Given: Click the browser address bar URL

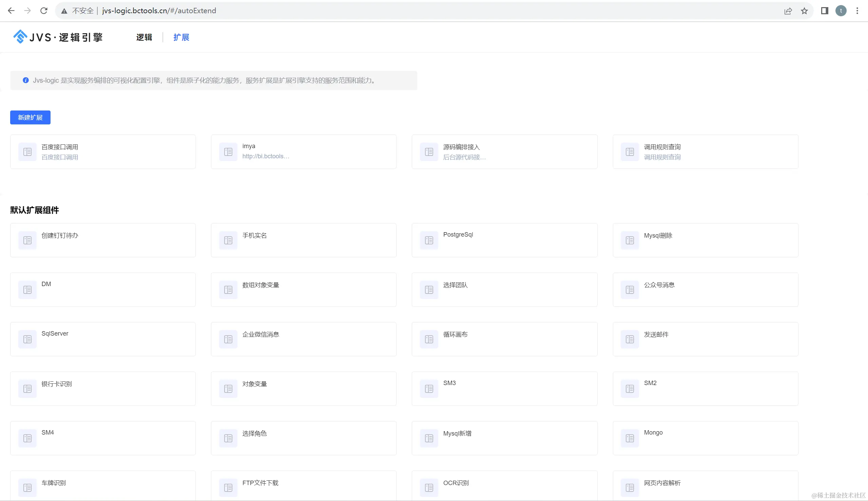Looking at the screenshot, I should point(159,11).
